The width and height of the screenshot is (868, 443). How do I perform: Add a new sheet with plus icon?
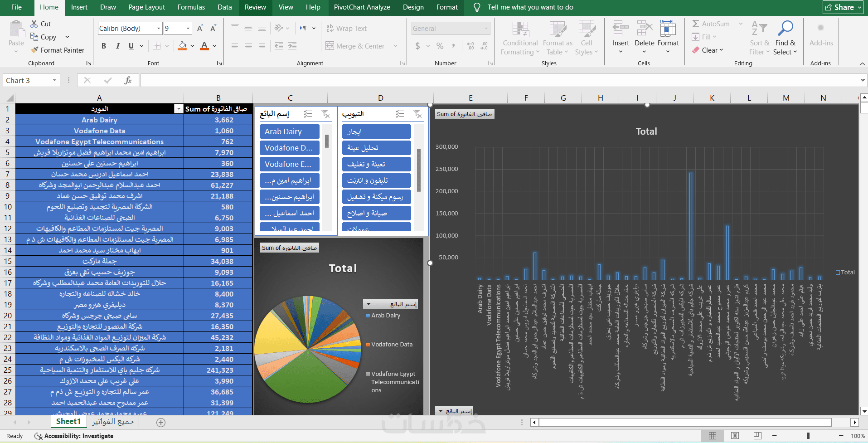coord(160,422)
